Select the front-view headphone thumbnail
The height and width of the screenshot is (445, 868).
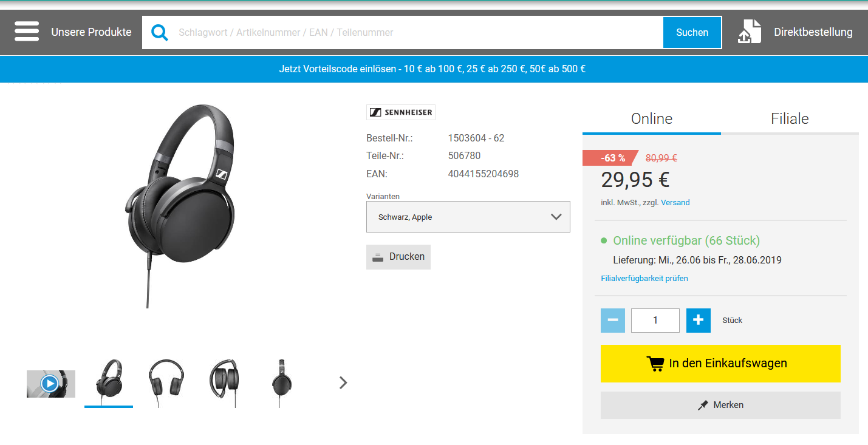click(x=166, y=382)
